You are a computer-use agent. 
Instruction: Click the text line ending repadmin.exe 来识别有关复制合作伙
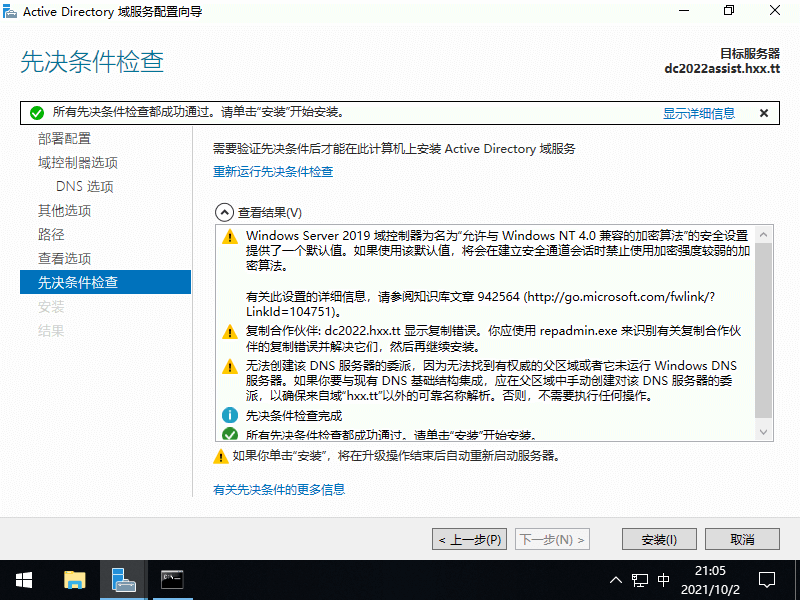click(493, 331)
